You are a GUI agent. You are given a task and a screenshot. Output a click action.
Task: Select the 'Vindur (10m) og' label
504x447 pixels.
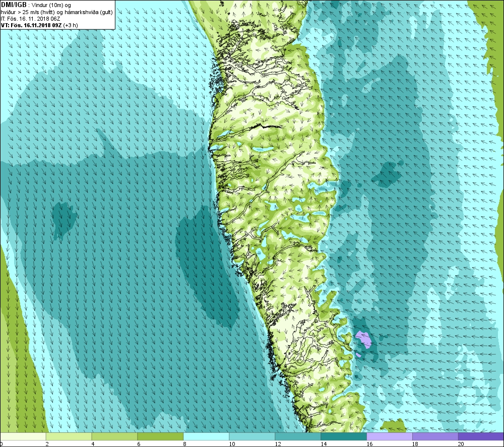pos(51,5)
